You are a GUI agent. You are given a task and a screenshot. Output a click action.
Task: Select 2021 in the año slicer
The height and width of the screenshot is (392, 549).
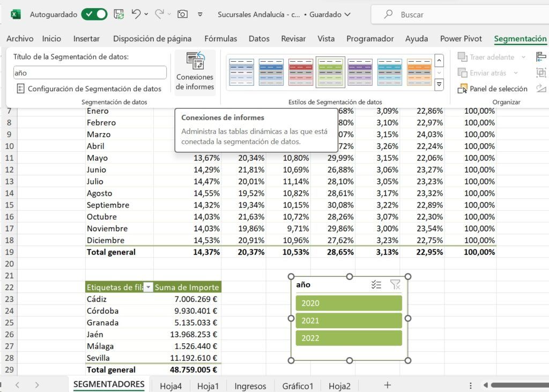[348, 320]
